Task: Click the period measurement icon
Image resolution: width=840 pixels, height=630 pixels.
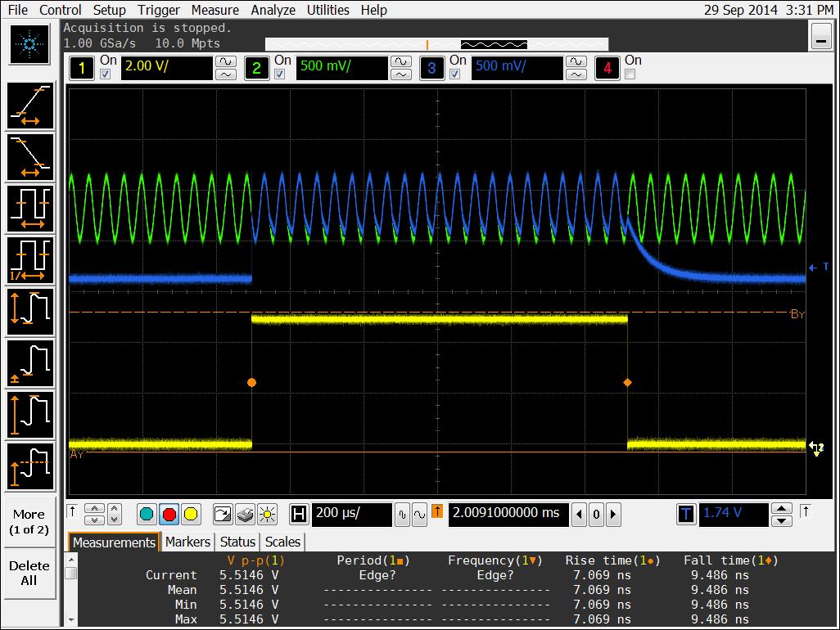Action: 30,208
